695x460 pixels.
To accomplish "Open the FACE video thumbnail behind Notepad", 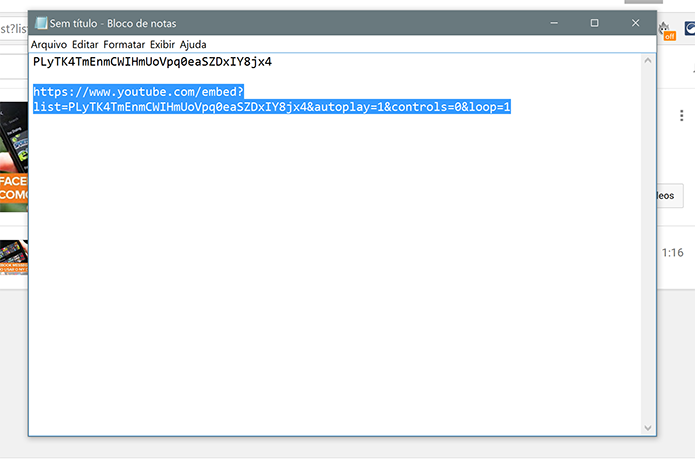I will pos(14,157).
